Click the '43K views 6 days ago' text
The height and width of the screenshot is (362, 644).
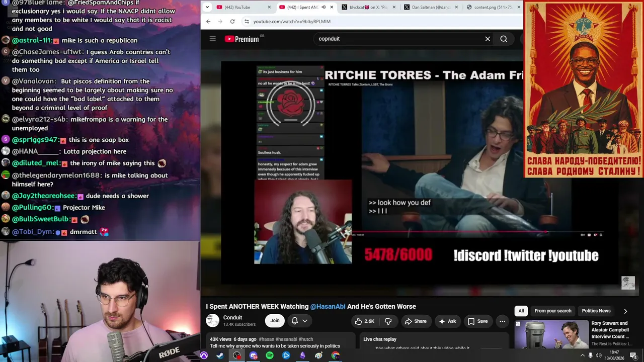pos(233,339)
